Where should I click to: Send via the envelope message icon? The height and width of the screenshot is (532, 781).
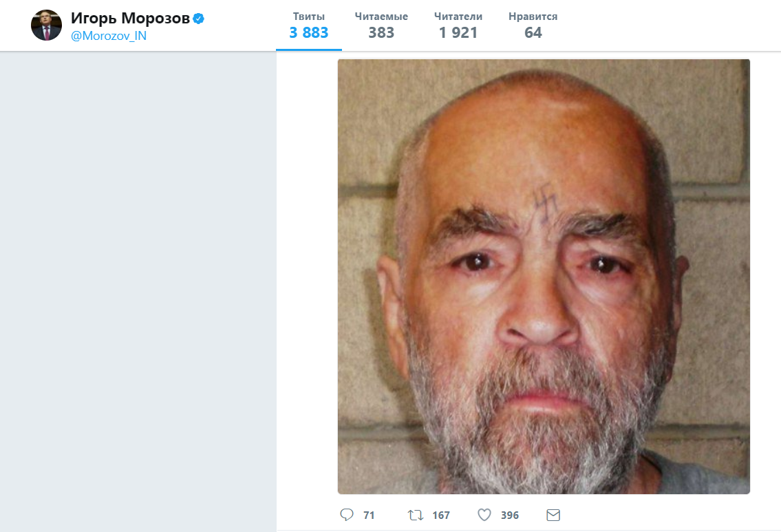[553, 515]
